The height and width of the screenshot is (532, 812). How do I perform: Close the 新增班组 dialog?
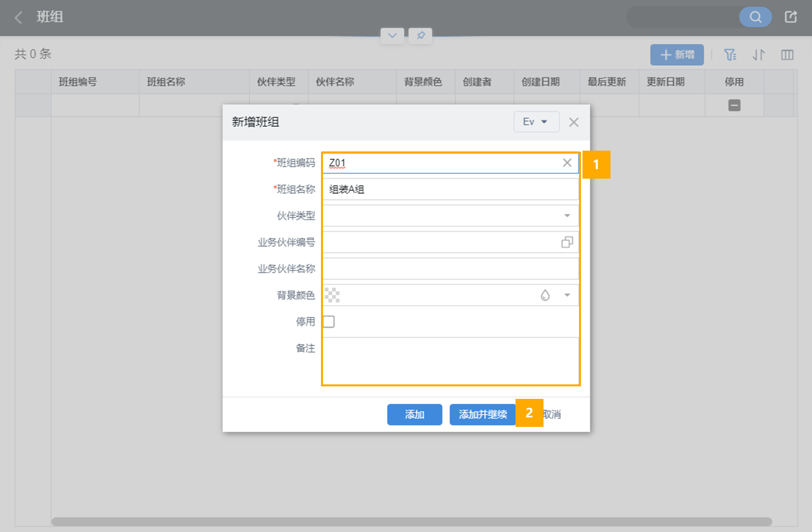click(573, 122)
